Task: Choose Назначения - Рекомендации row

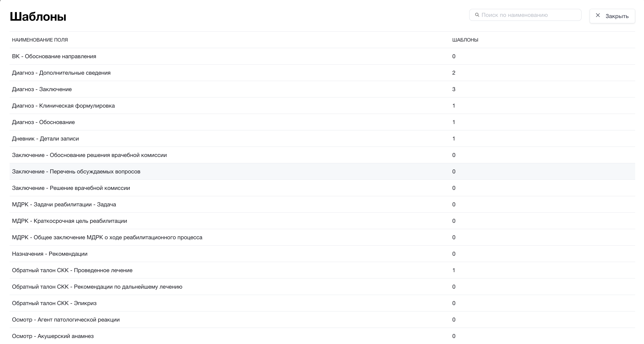Action: [50, 254]
